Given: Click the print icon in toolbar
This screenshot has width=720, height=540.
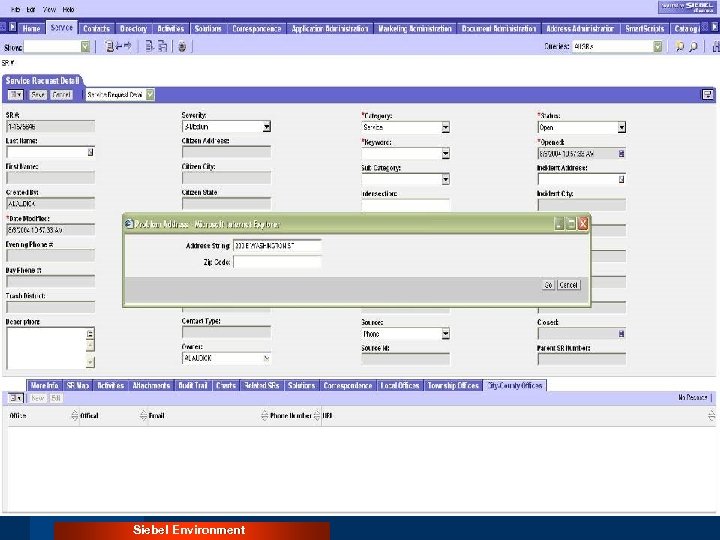Looking at the screenshot, I should (x=182, y=46).
